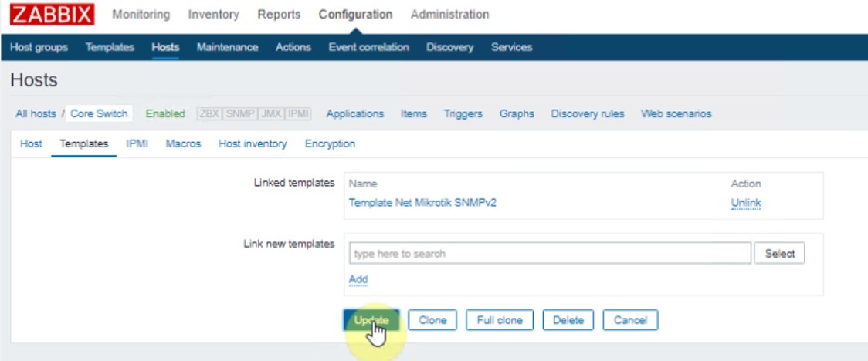Switch to the Macros tab
Viewport: 868px width, 361px height.
tap(183, 144)
